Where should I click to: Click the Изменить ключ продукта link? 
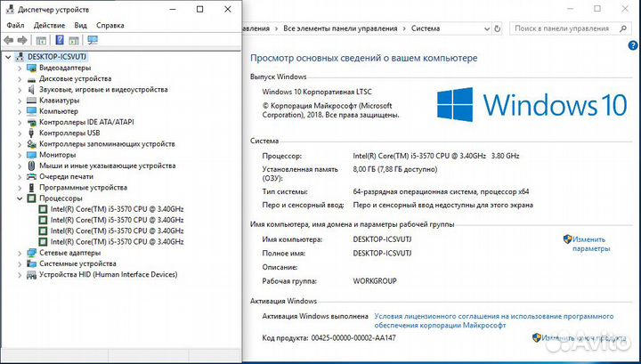click(x=584, y=338)
